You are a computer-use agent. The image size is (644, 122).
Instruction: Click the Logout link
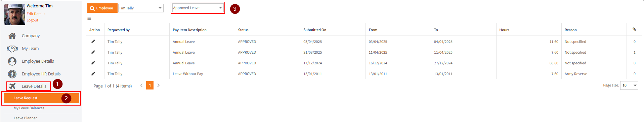tap(33, 20)
